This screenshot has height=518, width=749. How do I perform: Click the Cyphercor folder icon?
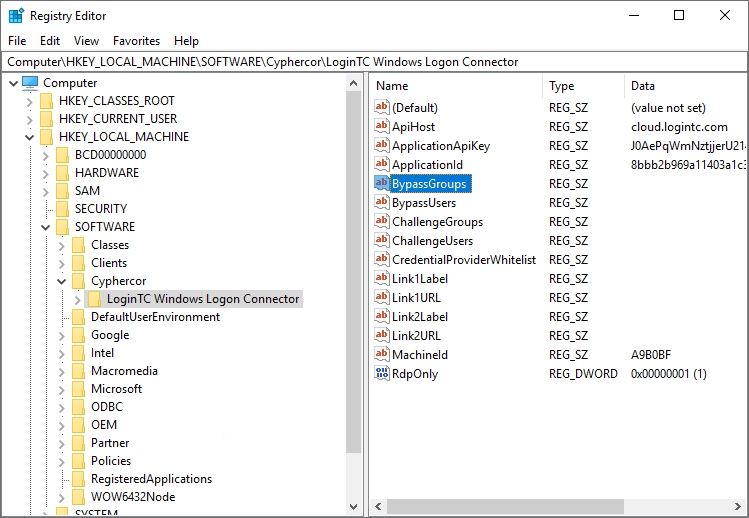pyautogui.click(x=79, y=281)
